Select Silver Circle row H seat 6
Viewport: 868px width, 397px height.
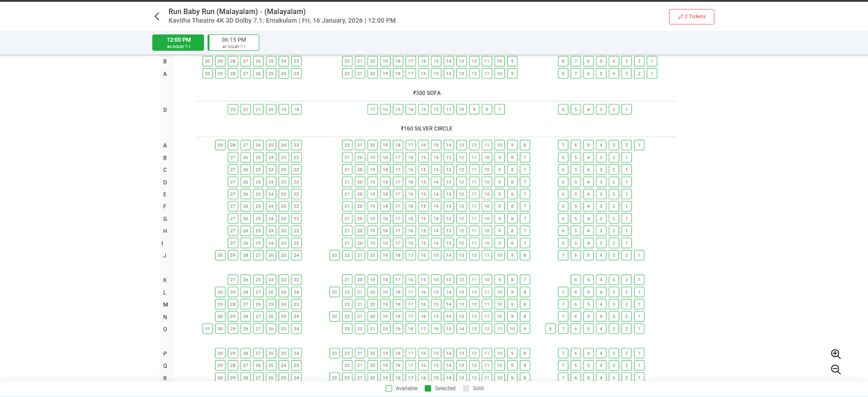(563, 231)
